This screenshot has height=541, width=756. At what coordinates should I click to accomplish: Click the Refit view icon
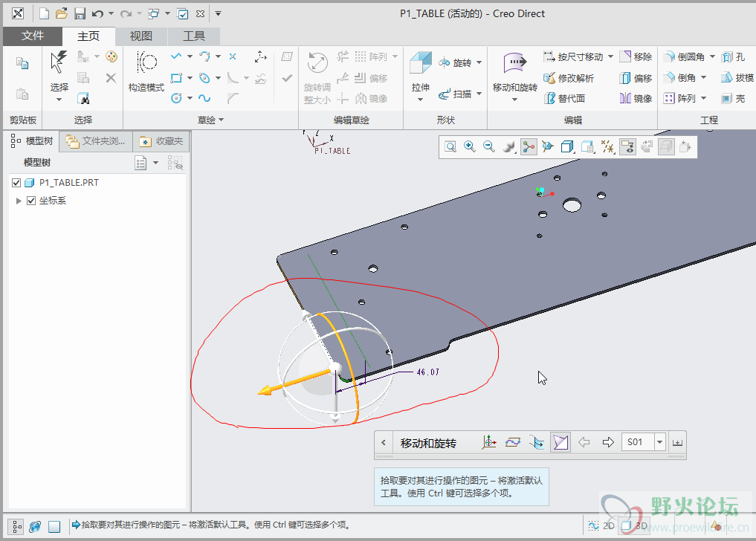[450, 146]
